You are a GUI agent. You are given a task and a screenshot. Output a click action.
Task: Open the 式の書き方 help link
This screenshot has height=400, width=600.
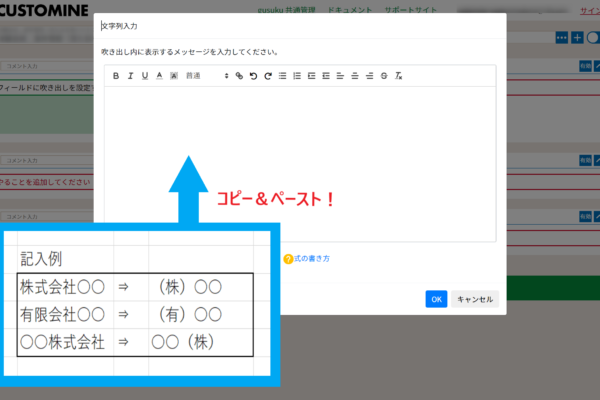311,259
